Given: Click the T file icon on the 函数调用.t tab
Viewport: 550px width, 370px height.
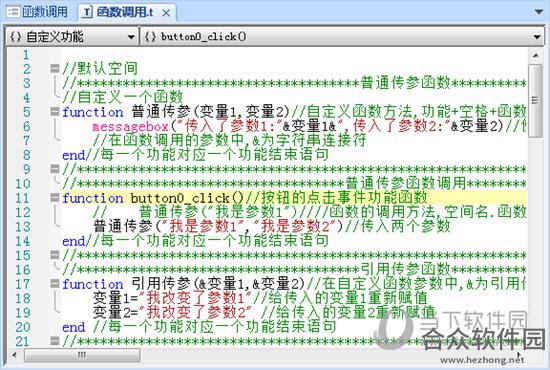Looking at the screenshot, I should click(x=87, y=13).
